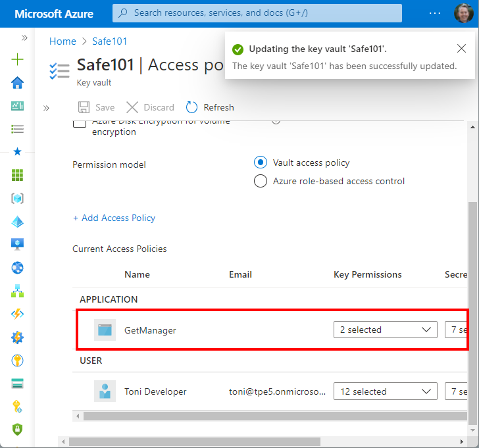Click the Safe101 breadcrumb item
The image size is (479, 448).
point(111,41)
